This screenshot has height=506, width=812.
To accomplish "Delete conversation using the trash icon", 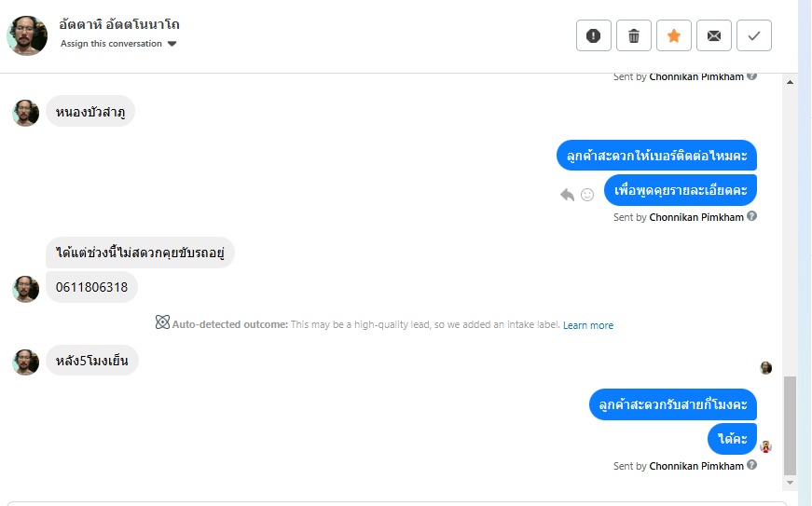I will (634, 36).
